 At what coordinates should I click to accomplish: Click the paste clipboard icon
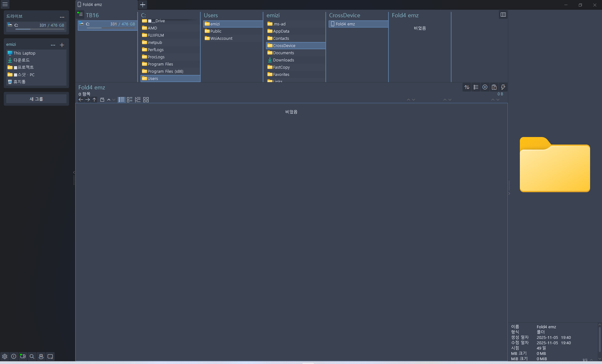pyautogui.click(x=494, y=87)
